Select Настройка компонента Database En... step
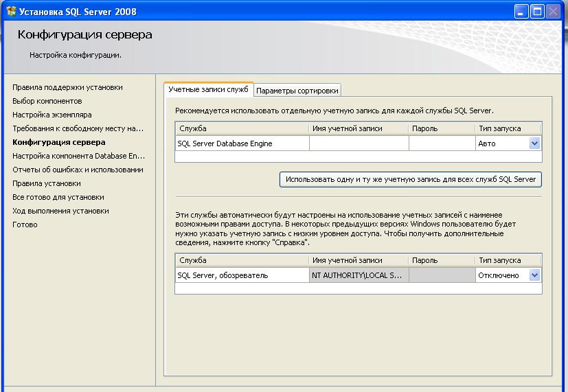The height and width of the screenshot is (392, 568). [78, 156]
